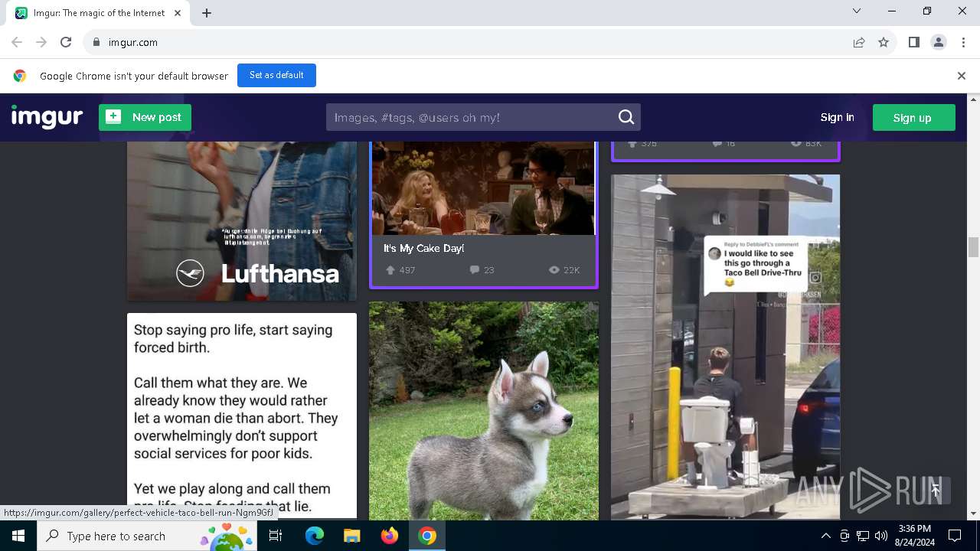Click the share page icon

pyautogui.click(x=859, y=42)
